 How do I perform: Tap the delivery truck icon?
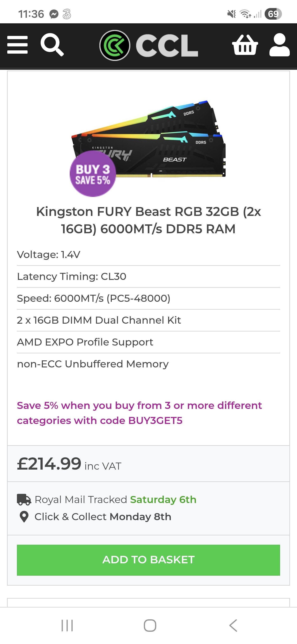point(24,500)
